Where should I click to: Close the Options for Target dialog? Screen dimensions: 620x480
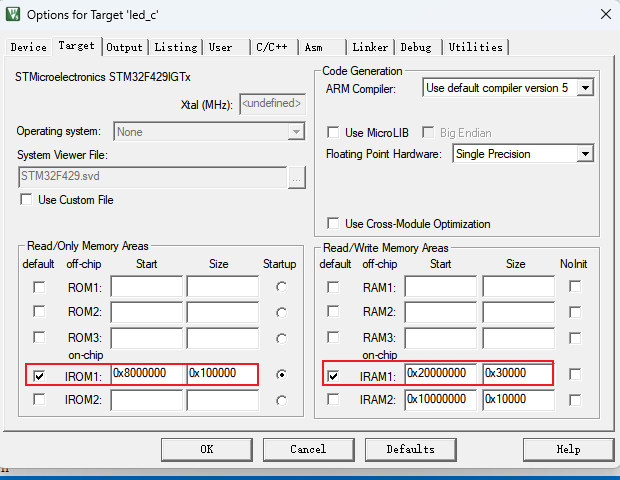[x=605, y=14]
